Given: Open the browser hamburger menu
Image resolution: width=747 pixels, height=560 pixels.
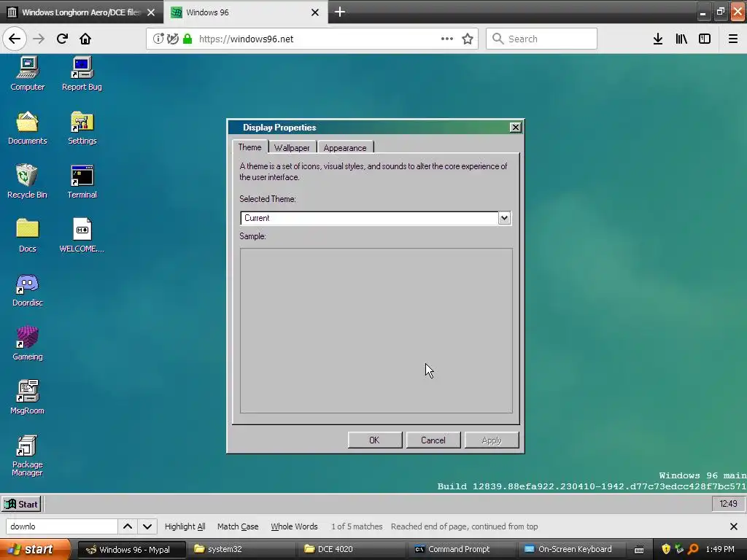Looking at the screenshot, I should [x=733, y=39].
